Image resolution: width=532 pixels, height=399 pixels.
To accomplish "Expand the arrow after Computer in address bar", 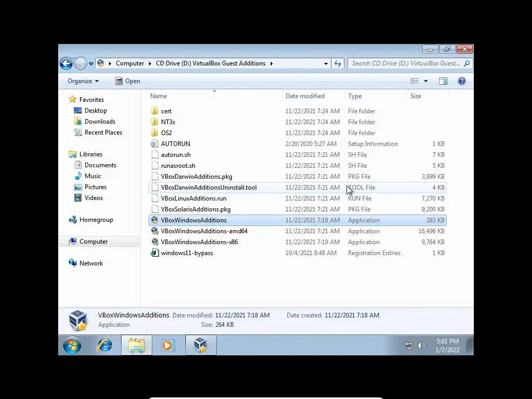I will (150, 63).
